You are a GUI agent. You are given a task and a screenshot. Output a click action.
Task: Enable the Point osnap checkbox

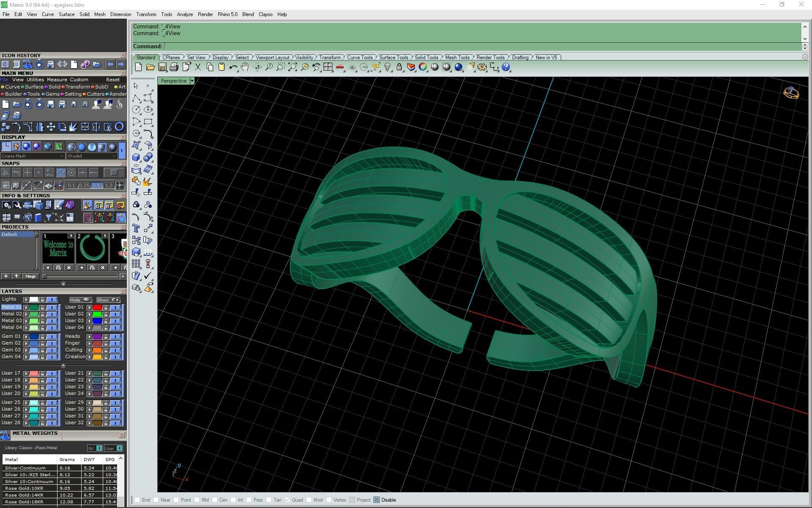pyautogui.click(x=176, y=500)
